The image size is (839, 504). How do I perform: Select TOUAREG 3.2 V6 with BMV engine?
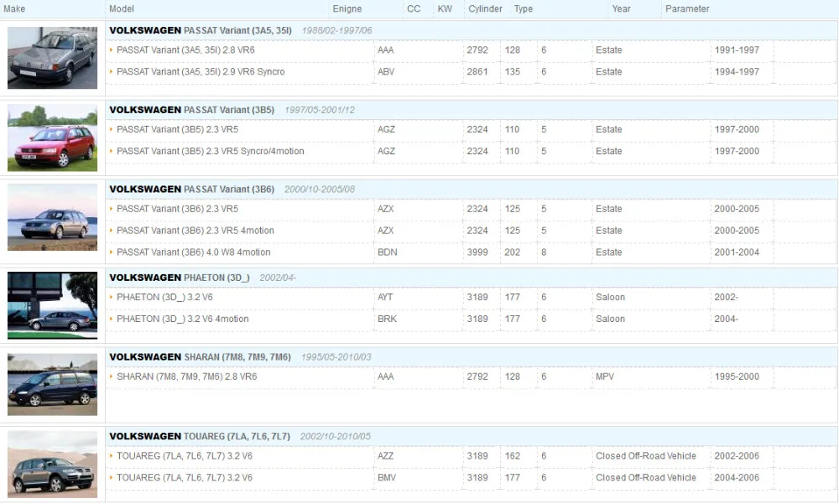tap(471, 478)
